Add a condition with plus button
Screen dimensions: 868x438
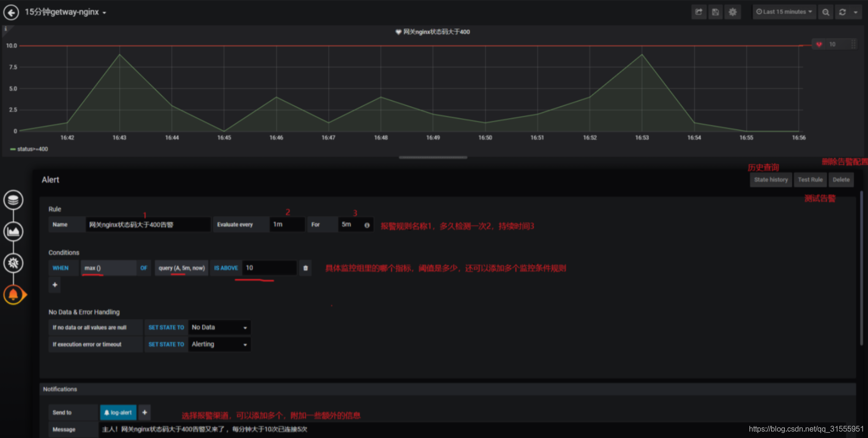(x=55, y=285)
